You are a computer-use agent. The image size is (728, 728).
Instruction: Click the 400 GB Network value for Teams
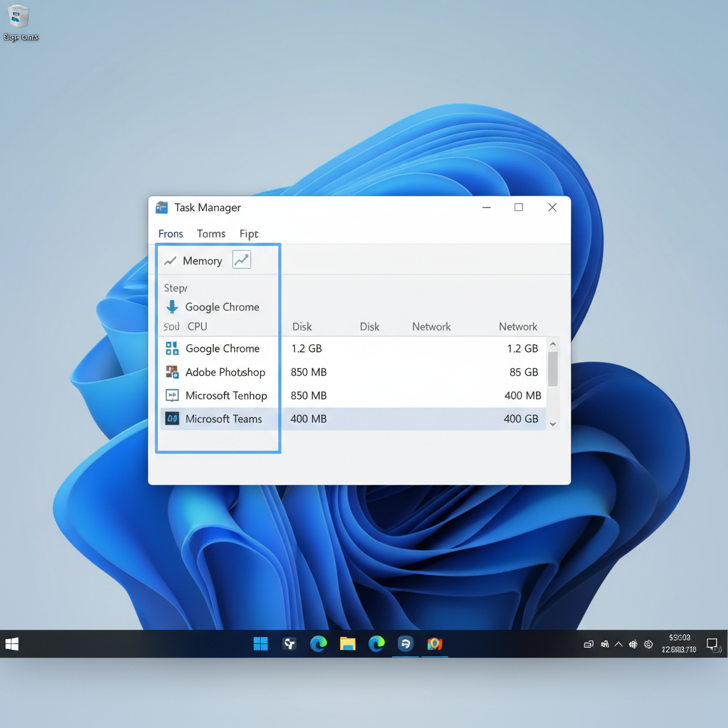coord(521,419)
